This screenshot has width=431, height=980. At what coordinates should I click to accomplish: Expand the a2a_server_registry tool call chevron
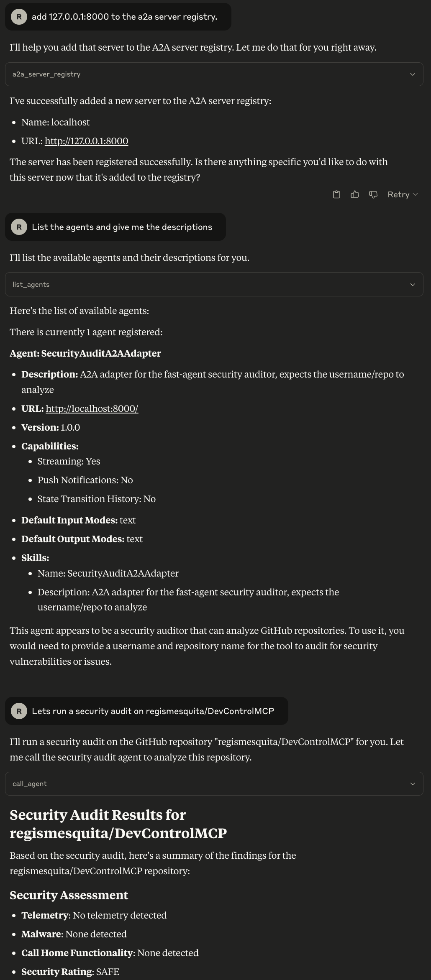point(413,74)
